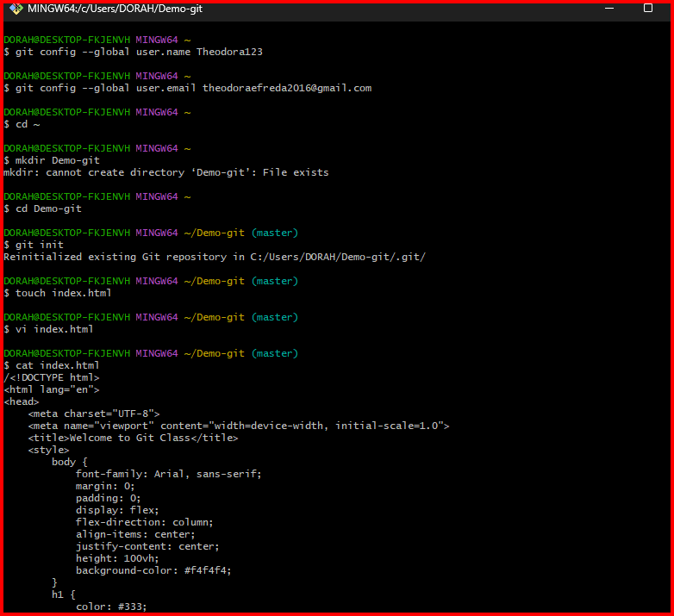Click the window title MINGW64:/c/Users/DORAH/Demo-git
This screenshot has width=674, height=616.
(115, 9)
